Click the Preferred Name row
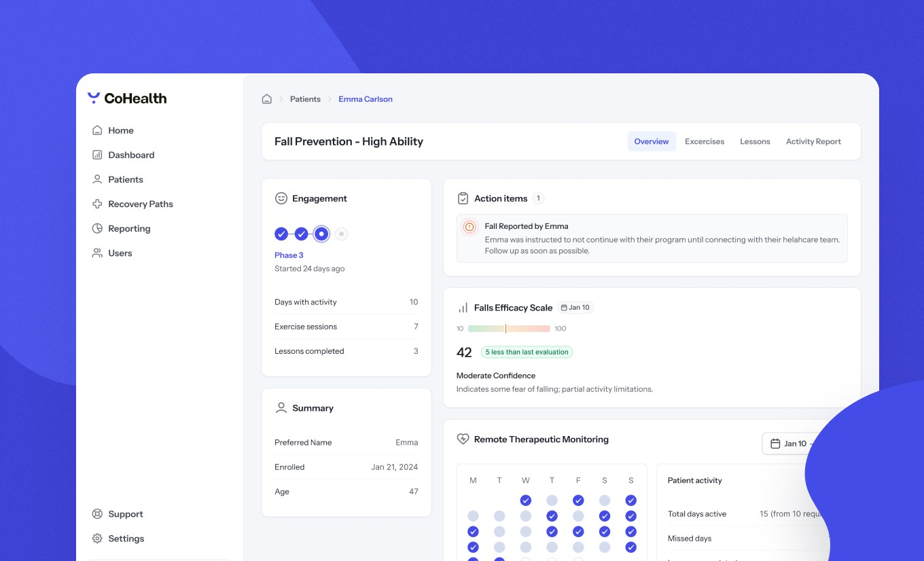924x561 pixels. click(346, 443)
